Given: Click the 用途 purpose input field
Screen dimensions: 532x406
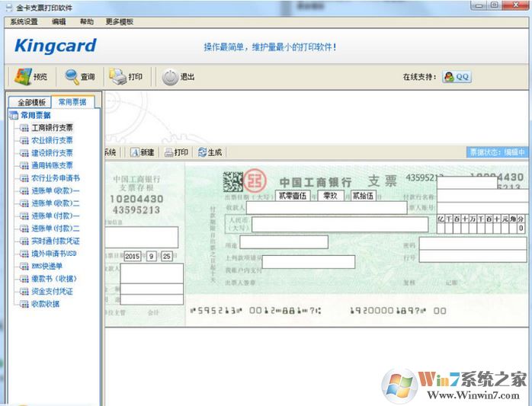Looking at the screenshot, I should 284,242.
